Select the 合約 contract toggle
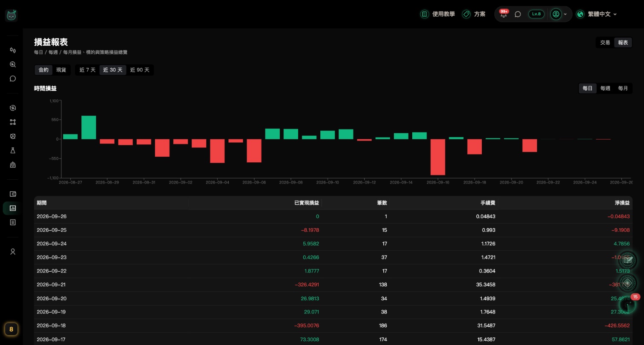This screenshot has height=345, width=644. tap(43, 70)
